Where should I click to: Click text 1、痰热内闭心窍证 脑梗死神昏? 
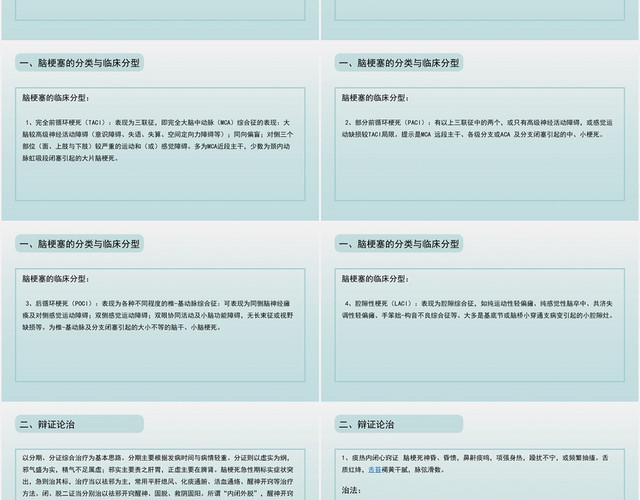click(x=475, y=464)
